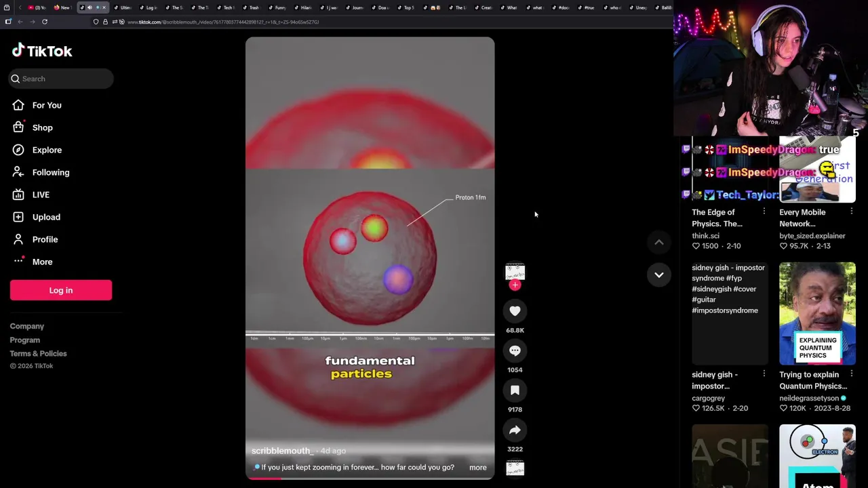Open think.sci creator link
Screen dimensions: 868x488
click(x=706, y=236)
